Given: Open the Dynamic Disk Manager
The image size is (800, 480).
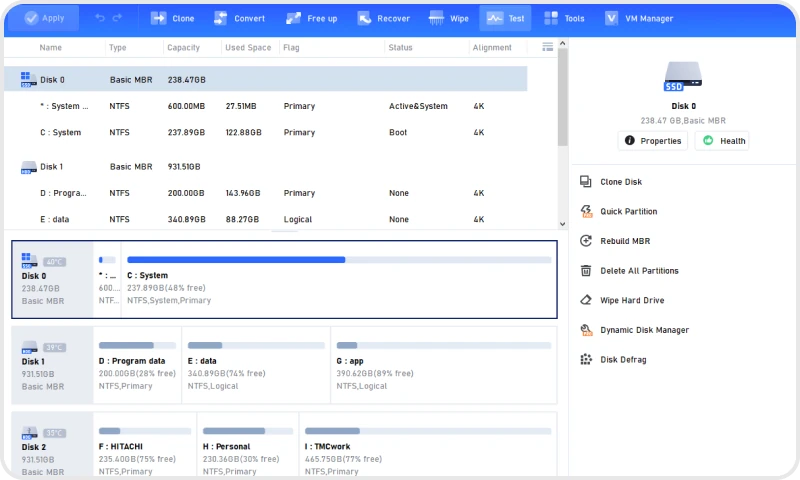Looking at the screenshot, I should [644, 330].
